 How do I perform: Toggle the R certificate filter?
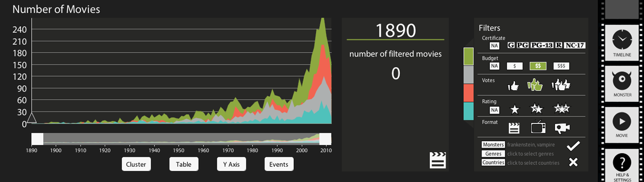click(558, 45)
